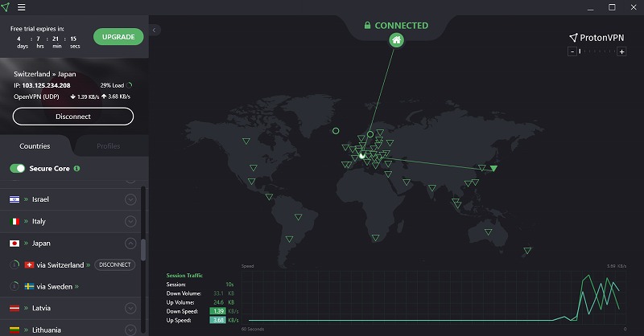
Task: Click the ProtonVPN logo above zoom controls
Action: 597,38
